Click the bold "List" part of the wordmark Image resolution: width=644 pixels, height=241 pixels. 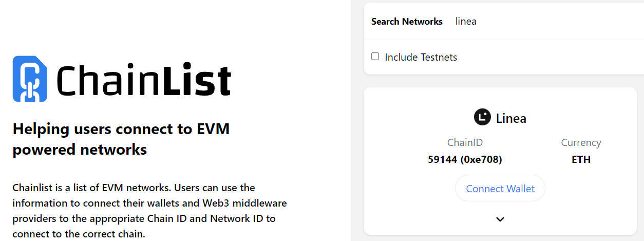(x=197, y=81)
